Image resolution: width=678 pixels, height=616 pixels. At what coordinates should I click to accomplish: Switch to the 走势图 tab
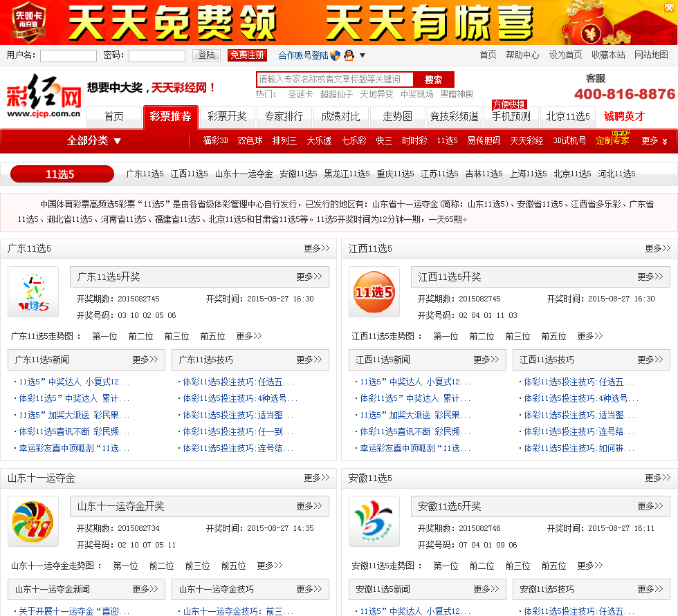[397, 117]
